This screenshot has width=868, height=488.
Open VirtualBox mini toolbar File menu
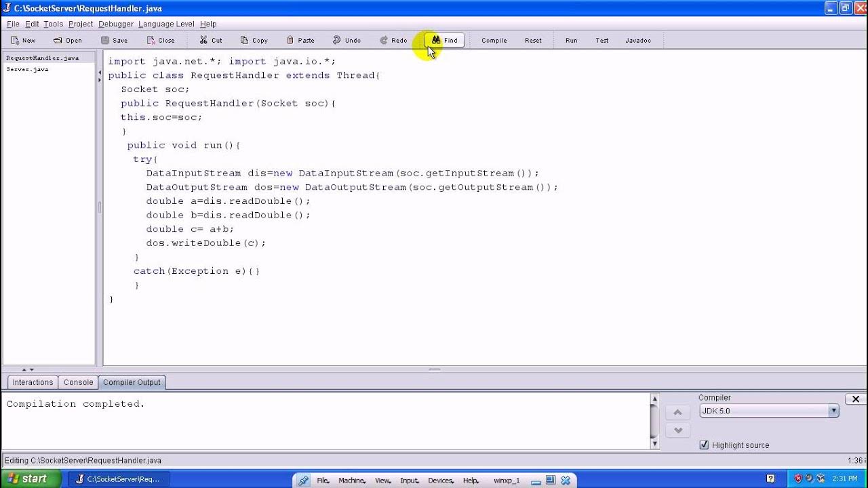tap(323, 481)
